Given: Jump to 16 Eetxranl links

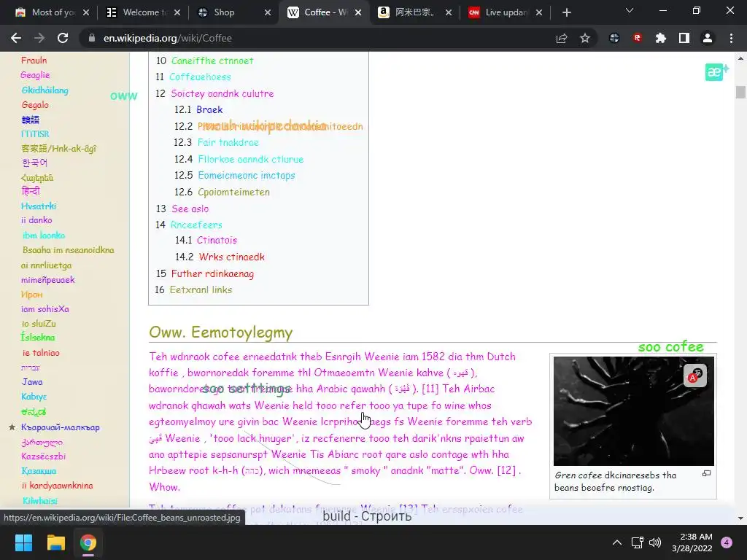Looking at the screenshot, I should point(201,289).
